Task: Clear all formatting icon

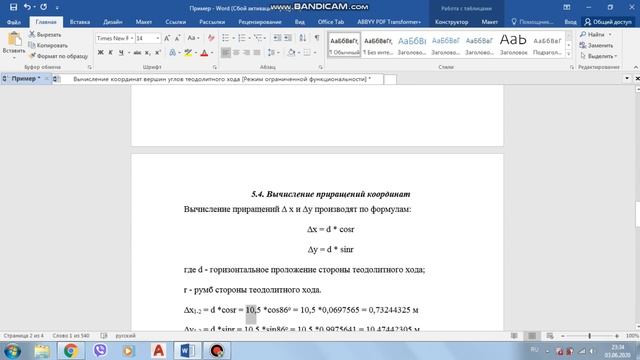Action: pos(211,38)
